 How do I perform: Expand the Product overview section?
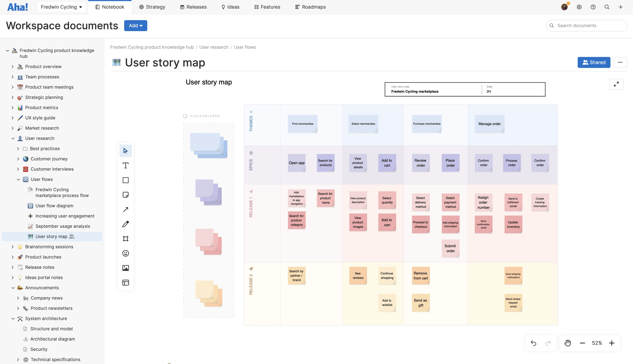point(12,66)
